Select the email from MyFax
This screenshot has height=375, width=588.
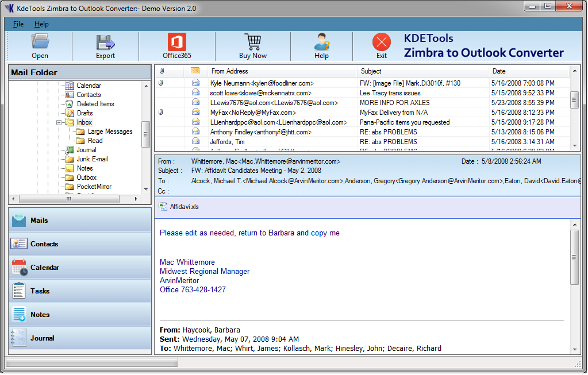click(x=253, y=113)
